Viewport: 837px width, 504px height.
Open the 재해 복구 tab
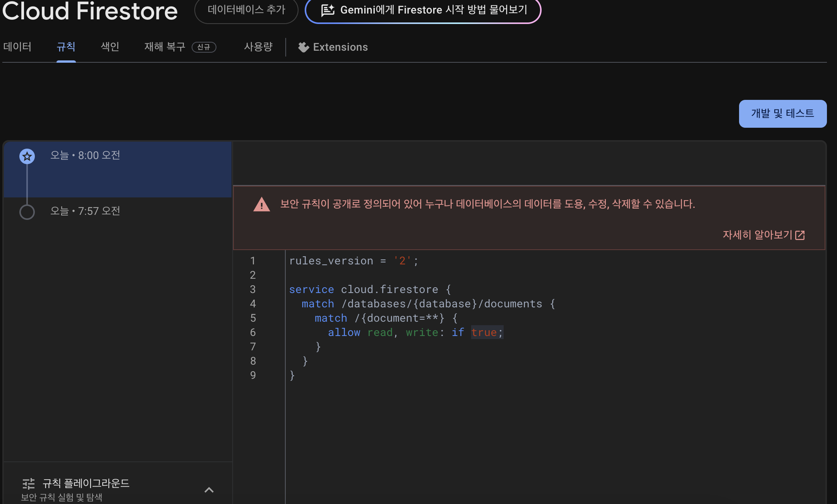165,47
